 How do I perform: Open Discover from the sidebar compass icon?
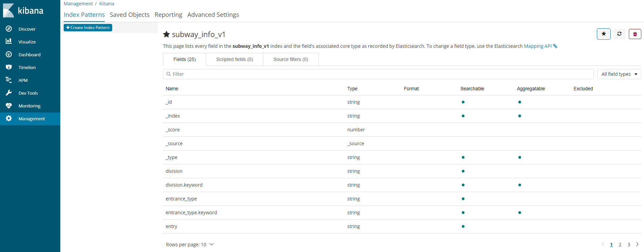tap(9, 29)
